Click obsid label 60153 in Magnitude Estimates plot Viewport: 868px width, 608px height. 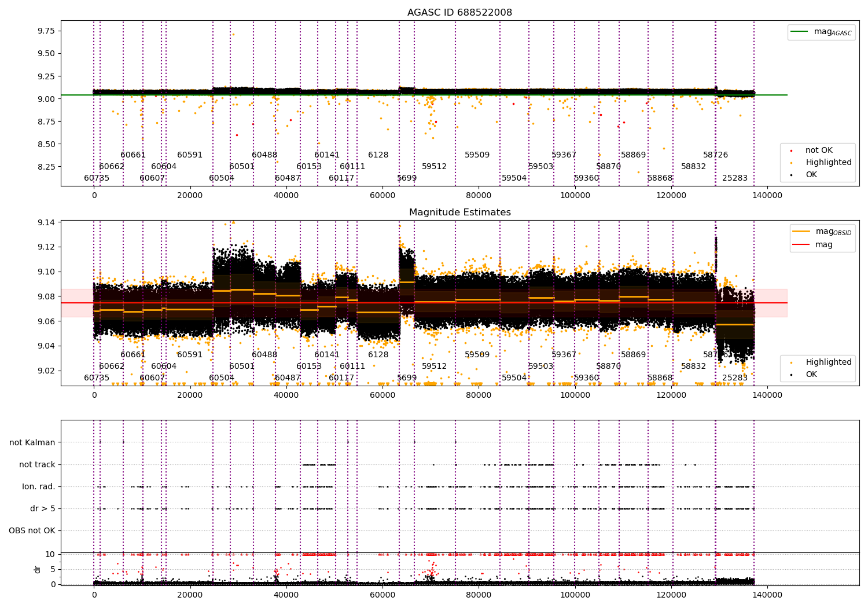(x=309, y=367)
